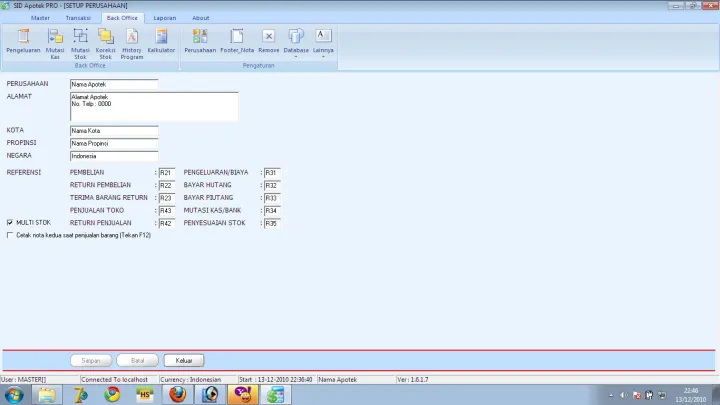Click 'Currency : Indonesian' status text
720x405 pixels.
(x=191, y=380)
